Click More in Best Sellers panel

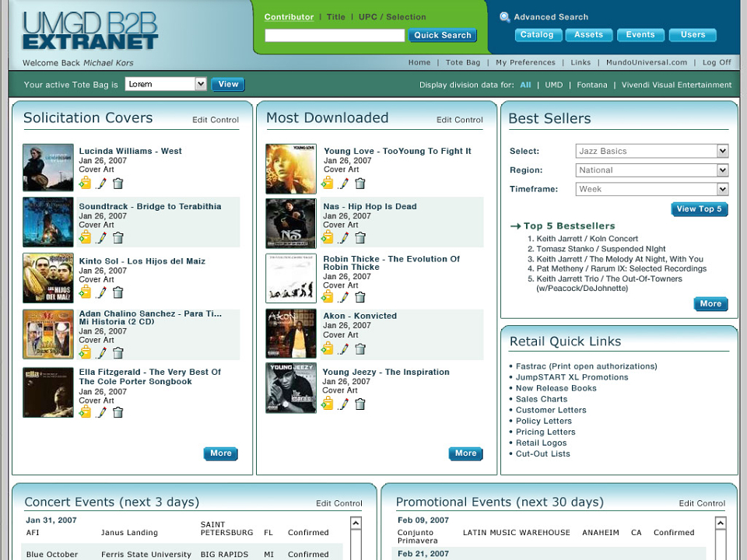click(x=710, y=304)
